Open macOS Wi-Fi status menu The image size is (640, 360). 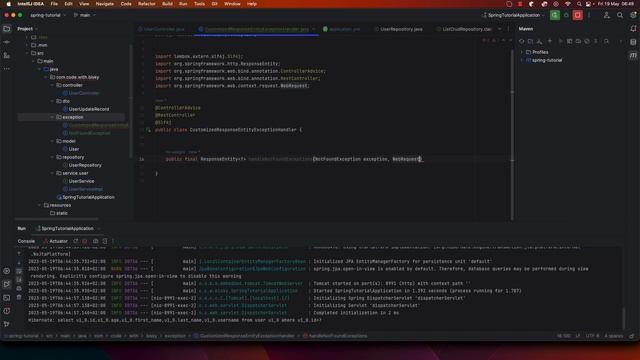(x=567, y=4)
